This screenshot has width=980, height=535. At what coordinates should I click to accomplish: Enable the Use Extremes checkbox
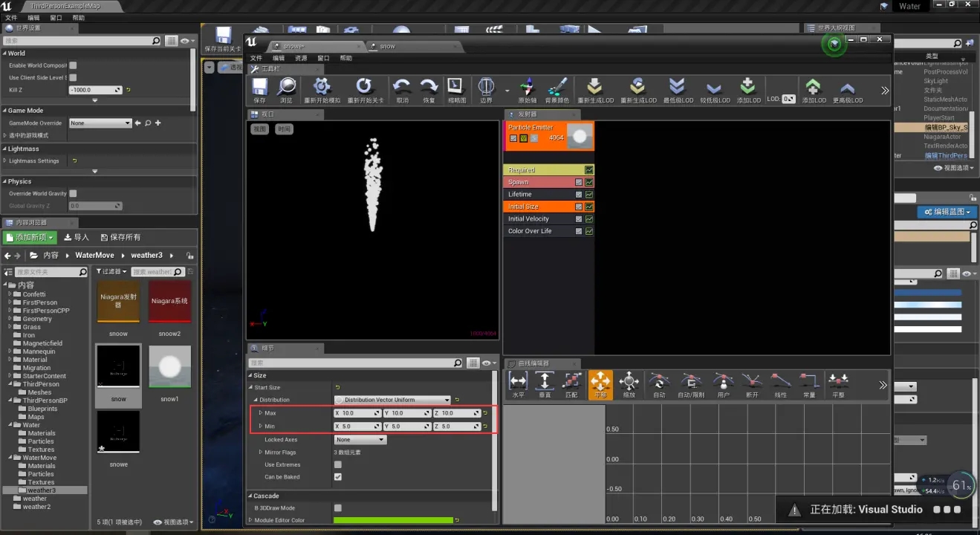[x=338, y=464]
